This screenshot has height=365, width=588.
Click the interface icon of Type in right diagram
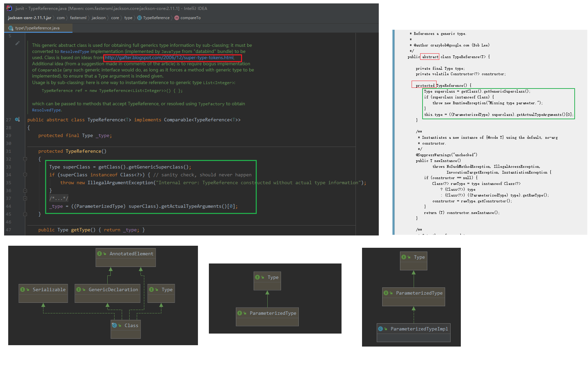click(404, 257)
